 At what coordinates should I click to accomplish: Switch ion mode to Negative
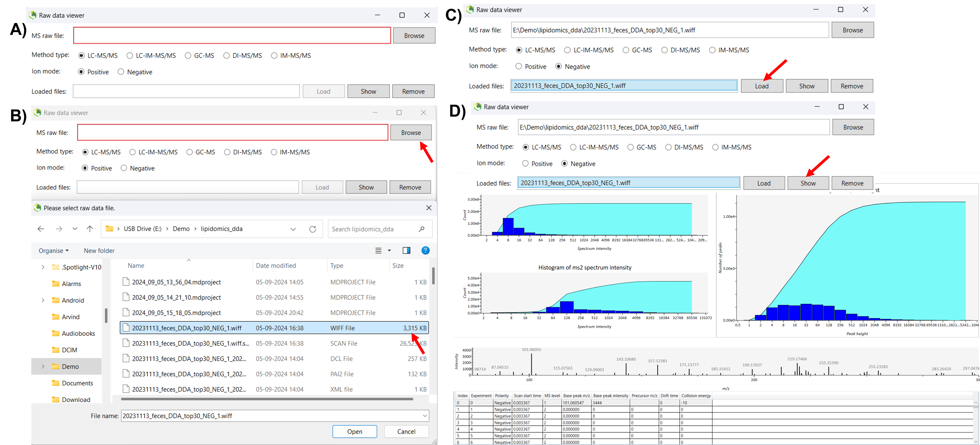tap(121, 72)
